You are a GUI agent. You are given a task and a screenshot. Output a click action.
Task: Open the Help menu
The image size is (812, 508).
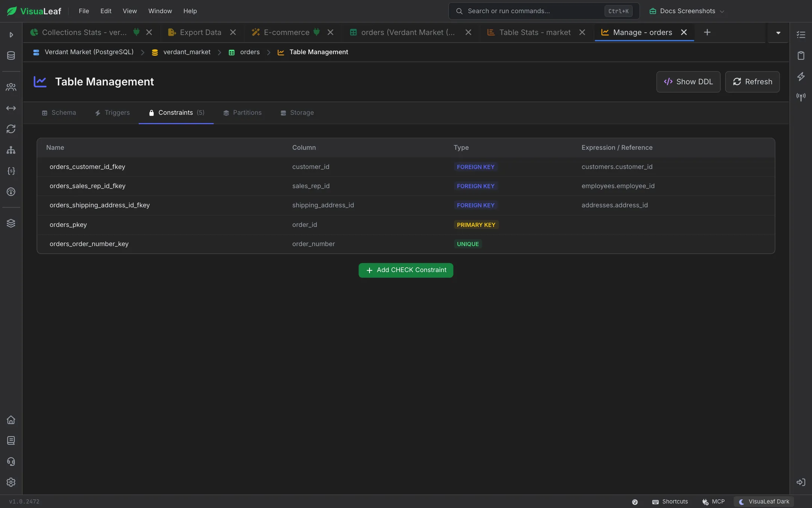coord(190,11)
